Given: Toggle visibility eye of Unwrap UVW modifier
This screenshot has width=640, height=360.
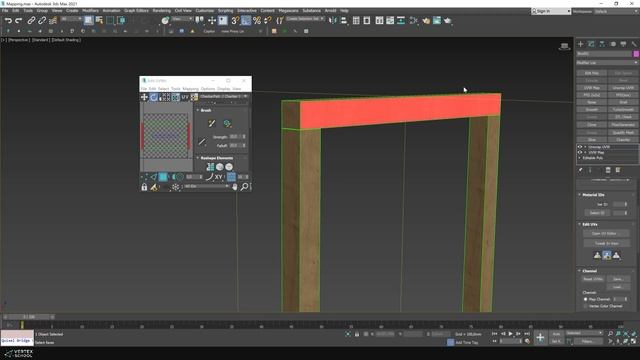Looking at the screenshot, I should coord(580,147).
